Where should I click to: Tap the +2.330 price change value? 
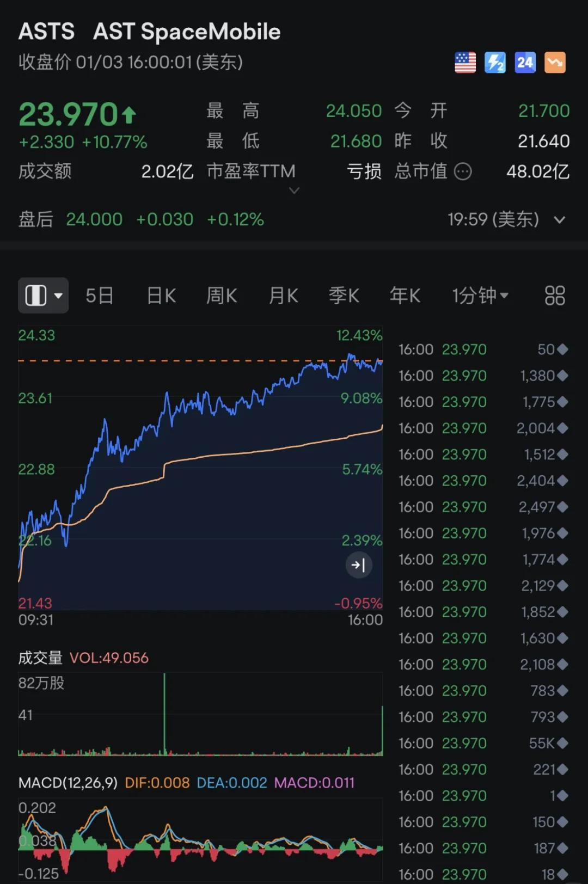click(46, 142)
